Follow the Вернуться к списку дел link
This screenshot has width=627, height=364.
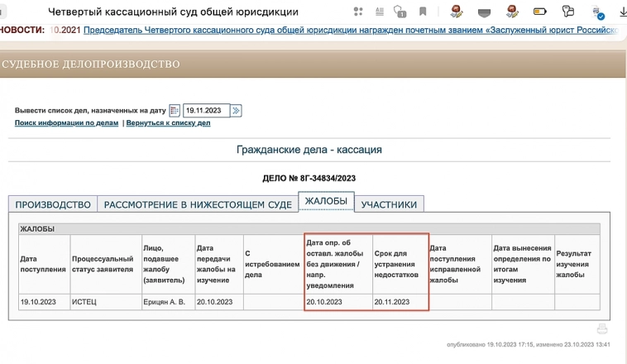[168, 123]
